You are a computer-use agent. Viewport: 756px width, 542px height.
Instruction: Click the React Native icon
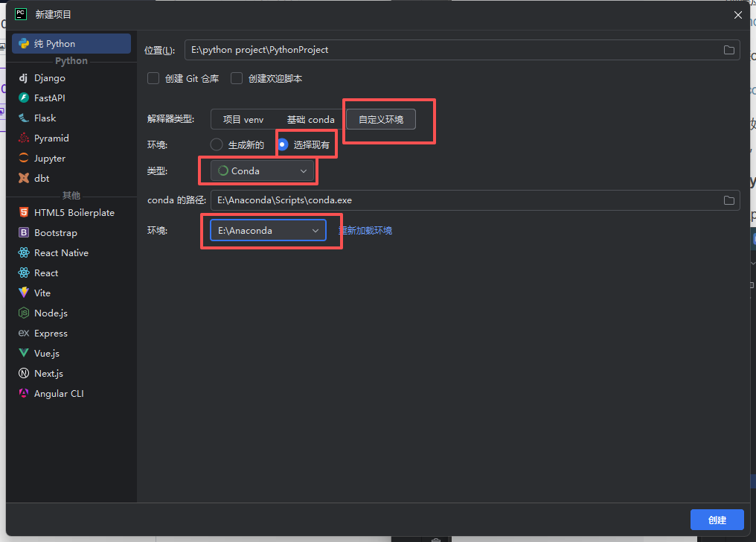(x=24, y=252)
